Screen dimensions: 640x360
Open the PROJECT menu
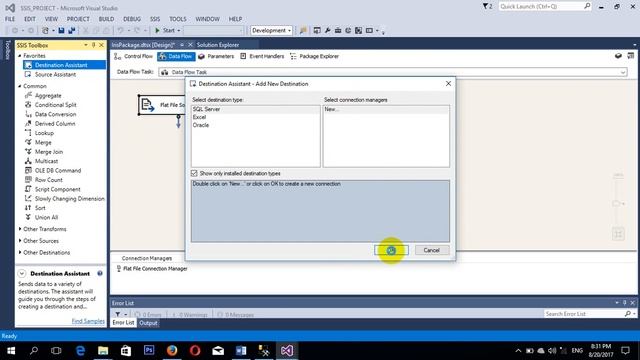[78, 19]
